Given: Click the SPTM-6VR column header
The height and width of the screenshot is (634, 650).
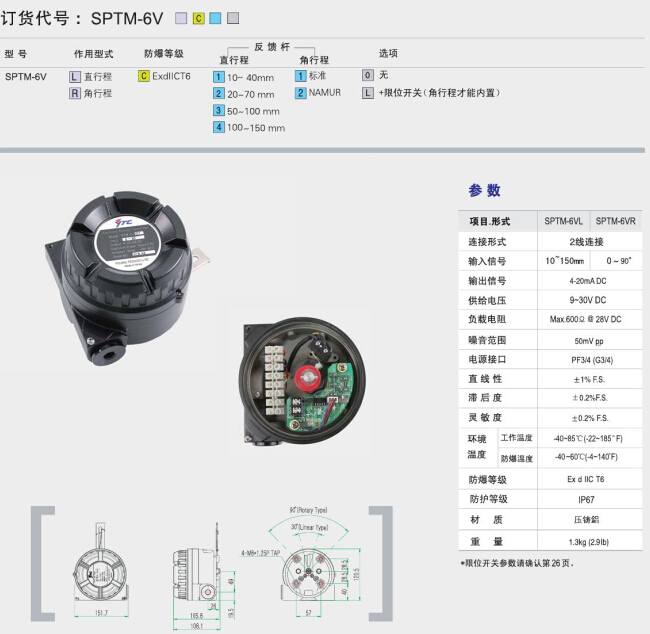Looking at the screenshot, I should (616, 221).
